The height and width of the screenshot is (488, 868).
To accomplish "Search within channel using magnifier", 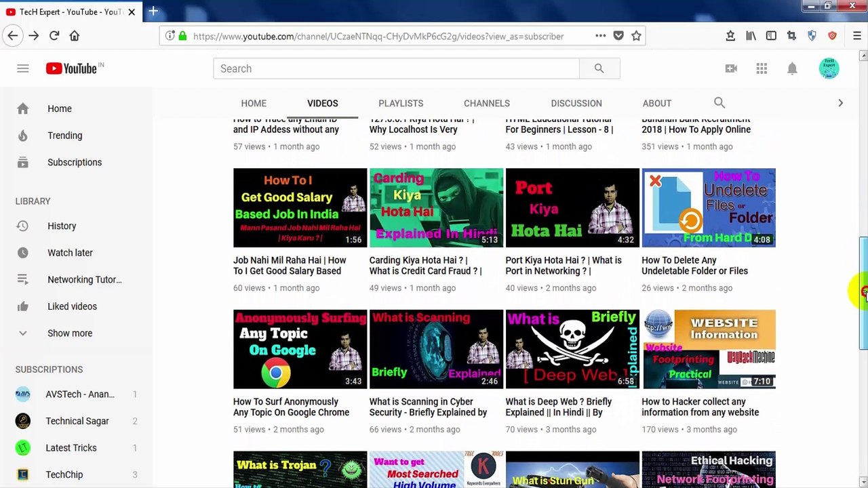I will [719, 103].
